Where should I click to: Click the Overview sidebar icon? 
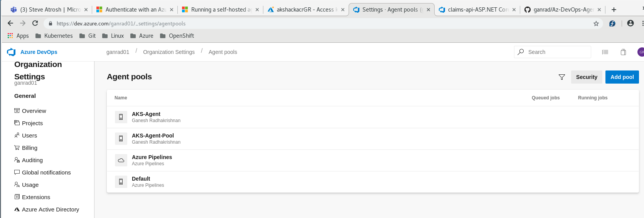[17, 111]
